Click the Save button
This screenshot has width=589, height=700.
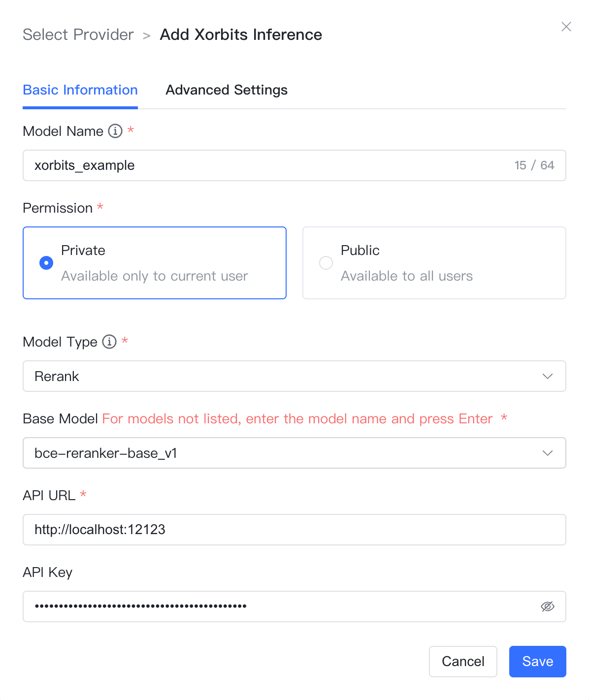(x=538, y=662)
